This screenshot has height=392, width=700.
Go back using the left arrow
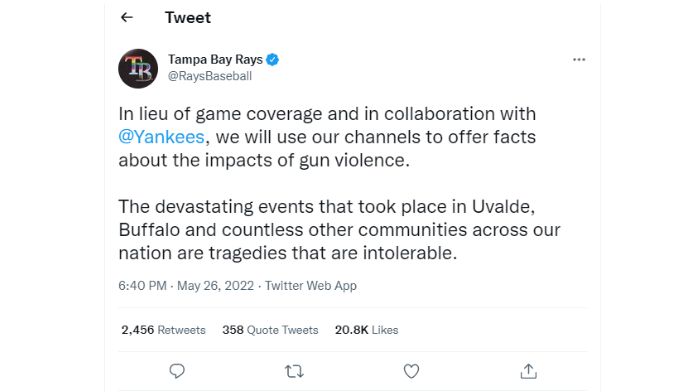[127, 17]
